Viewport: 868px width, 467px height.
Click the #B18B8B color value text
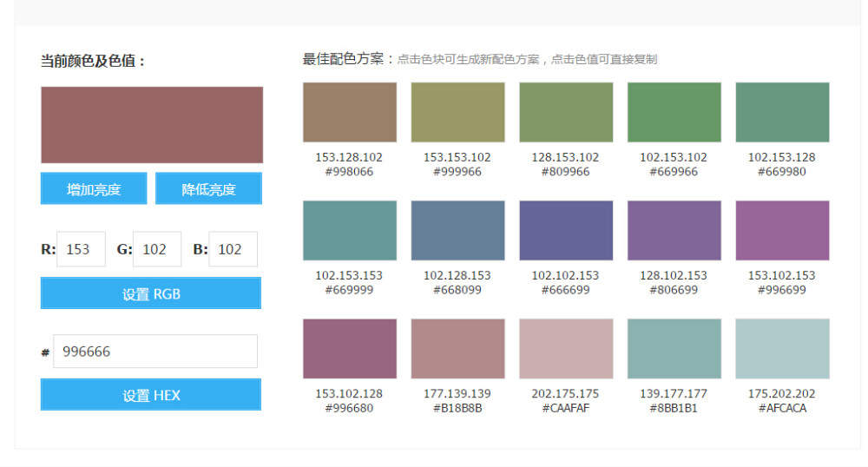457,408
